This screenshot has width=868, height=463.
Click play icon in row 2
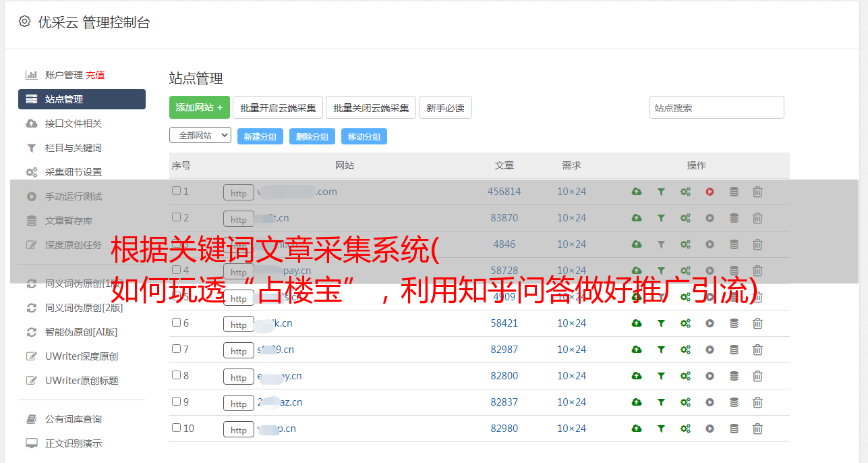tap(710, 218)
